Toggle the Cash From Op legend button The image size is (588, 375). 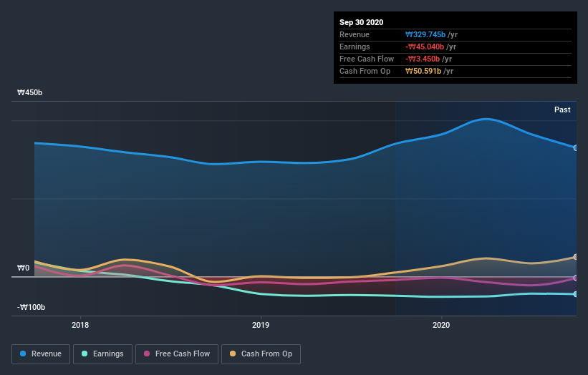261,354
